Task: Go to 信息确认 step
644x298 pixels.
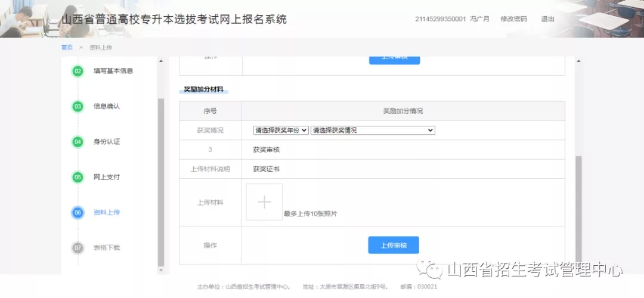Action: point(107,106)
